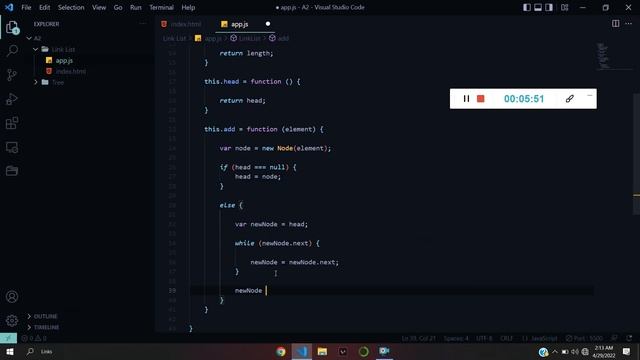Screen dimensions: 640x360
Task: Open the Search view icon
Action: point(12,51)
